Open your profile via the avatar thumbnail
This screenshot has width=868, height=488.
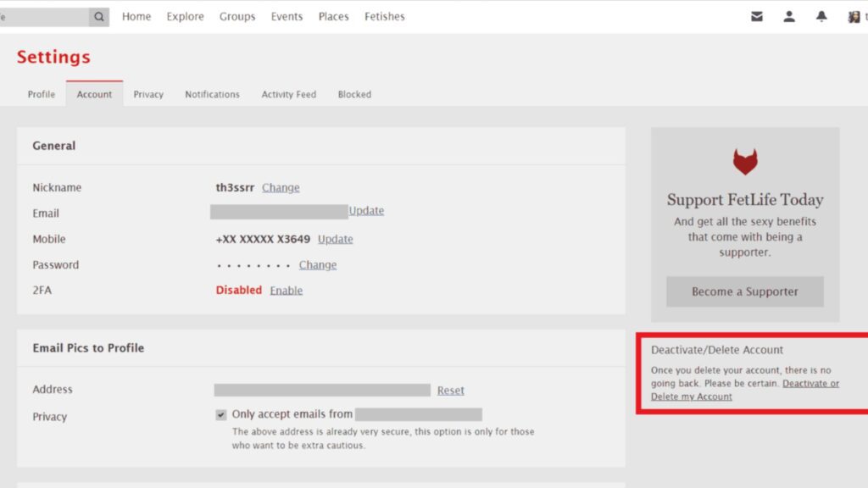[x=852, y=16]
